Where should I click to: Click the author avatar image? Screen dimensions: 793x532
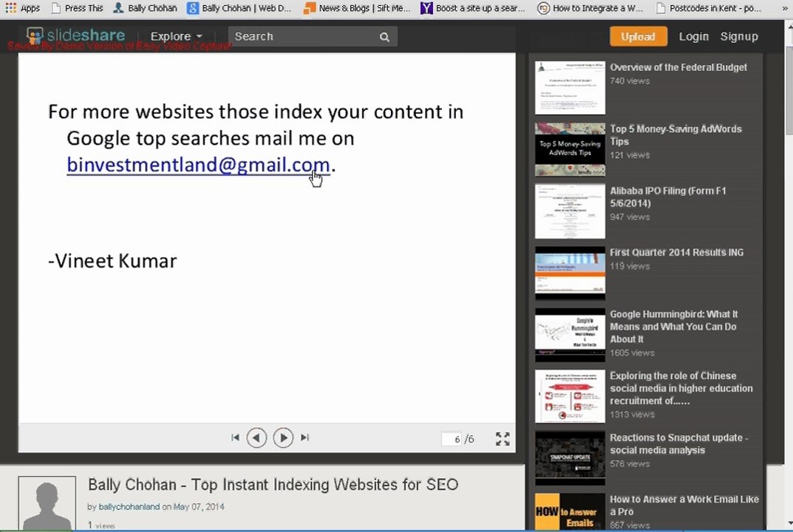[47, 503]
